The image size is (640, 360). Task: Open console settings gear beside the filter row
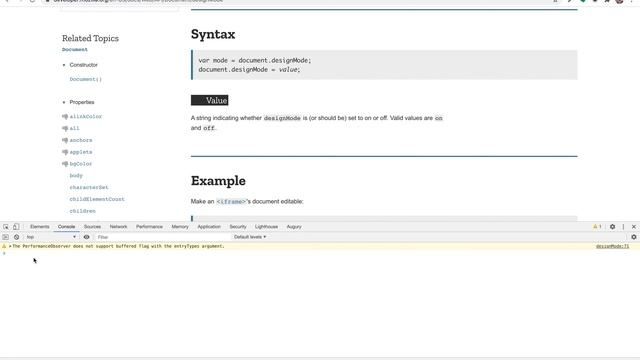tap(633, 237)
